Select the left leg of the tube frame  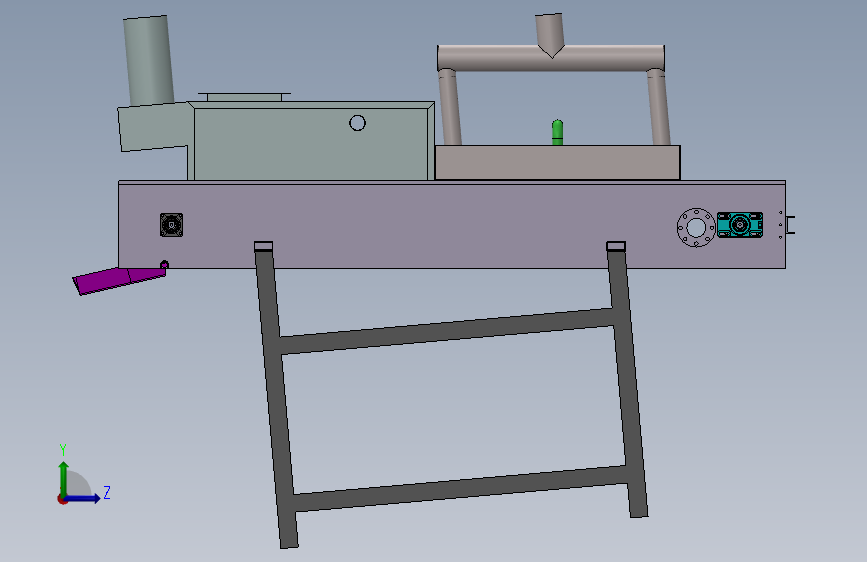(x=450, y=107)
